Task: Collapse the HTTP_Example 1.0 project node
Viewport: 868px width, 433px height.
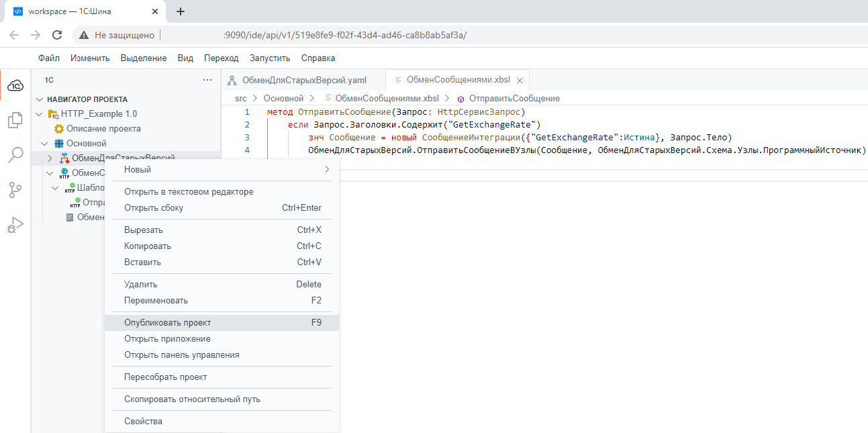Action: pos(39,114)
